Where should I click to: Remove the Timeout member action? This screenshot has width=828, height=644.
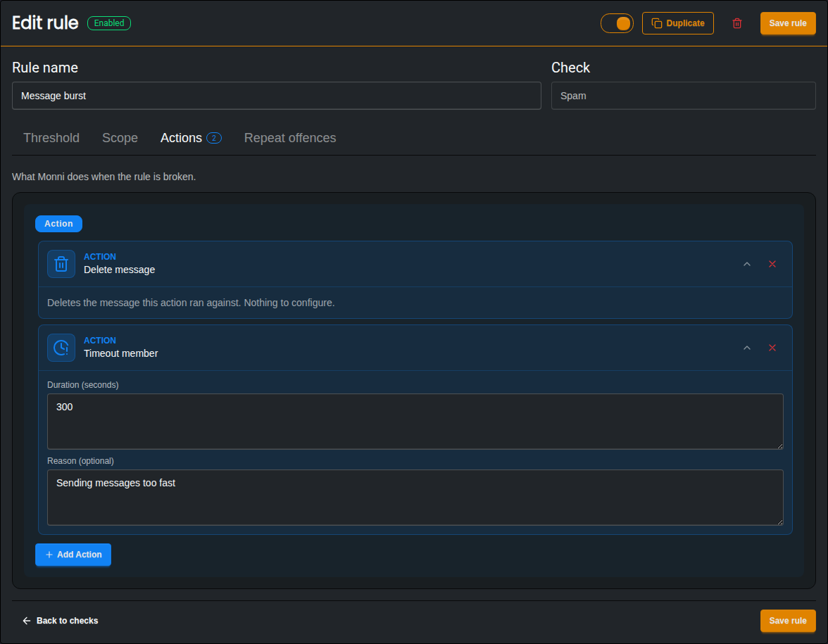coord(772,348)
